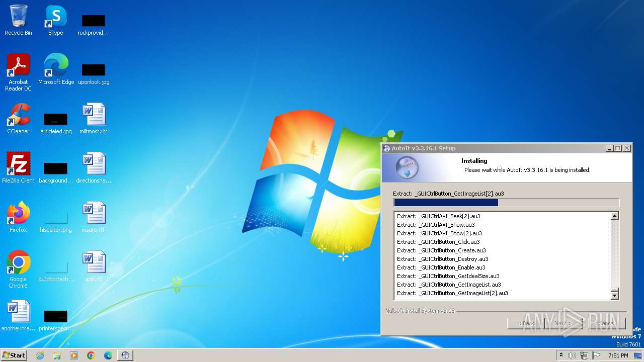Select the rockprovid... desktop file

point(93,25)
